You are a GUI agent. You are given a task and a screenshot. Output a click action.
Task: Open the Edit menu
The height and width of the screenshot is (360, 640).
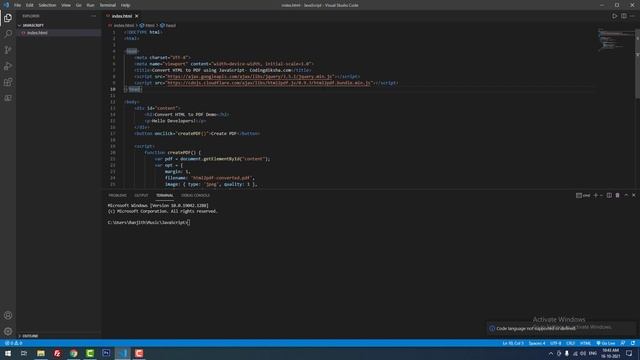30,5
